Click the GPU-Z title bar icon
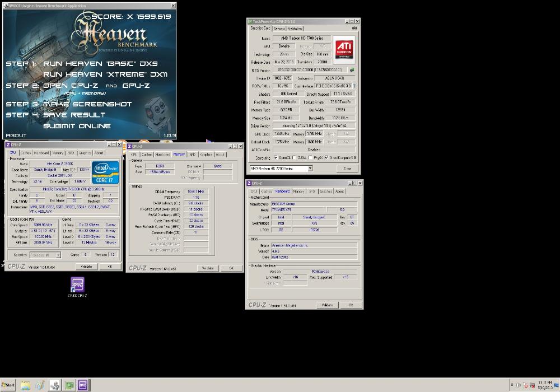 tap(250, 21)
